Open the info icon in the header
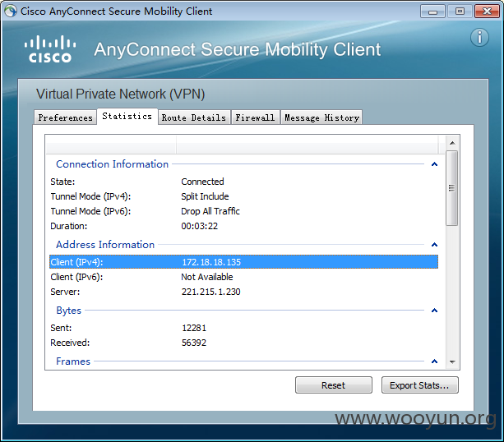 (479, 37)
